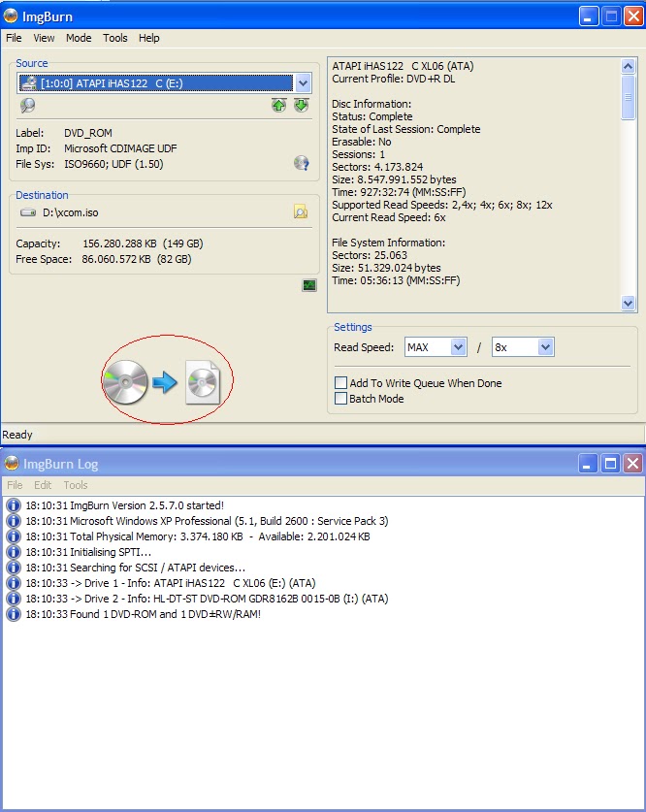Viewport: 646px width, 812px height.
Task: Open the 8x read speed dropdown
Action: point(545,347)
